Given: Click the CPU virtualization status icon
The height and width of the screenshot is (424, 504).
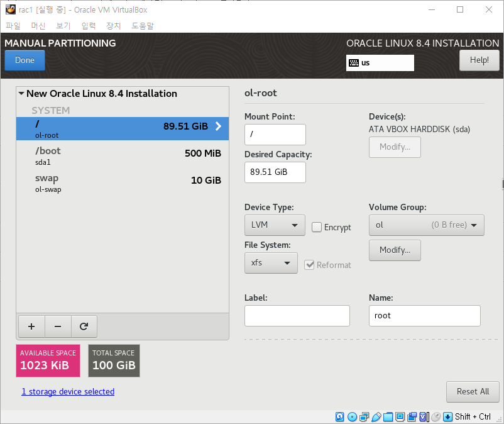Looking at the screenshot, I should [424, 417].
